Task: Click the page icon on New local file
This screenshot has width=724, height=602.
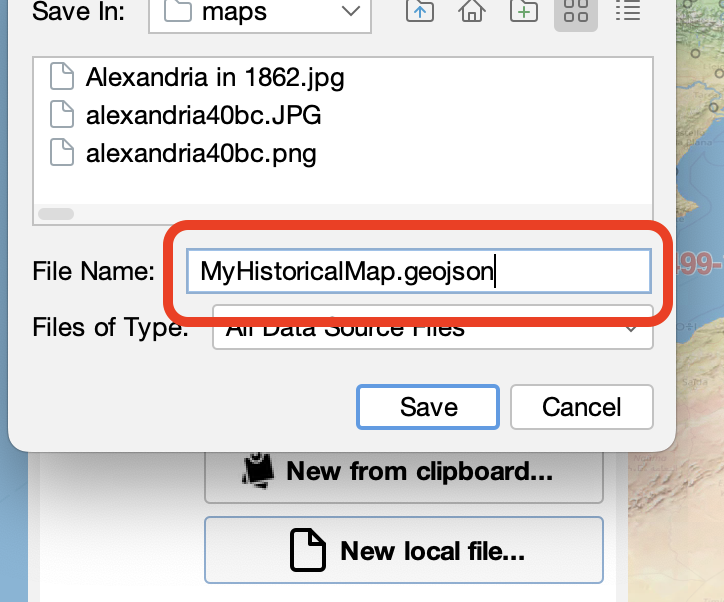Action: pyautogui.click(x=308, y=550)
